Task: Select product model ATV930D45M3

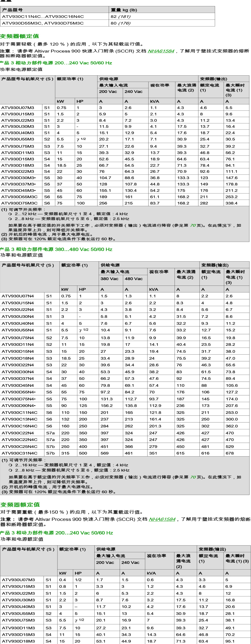Action: point(18,190)
